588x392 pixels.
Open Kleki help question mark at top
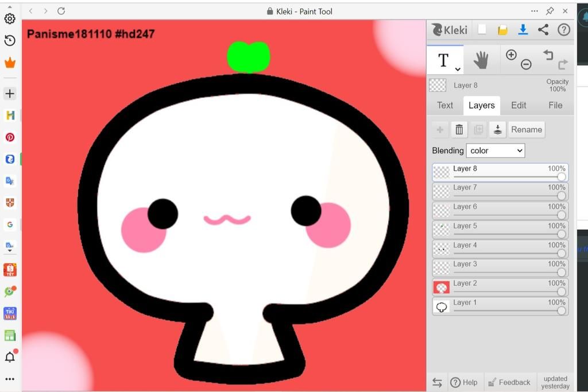(x=564, y=30)
